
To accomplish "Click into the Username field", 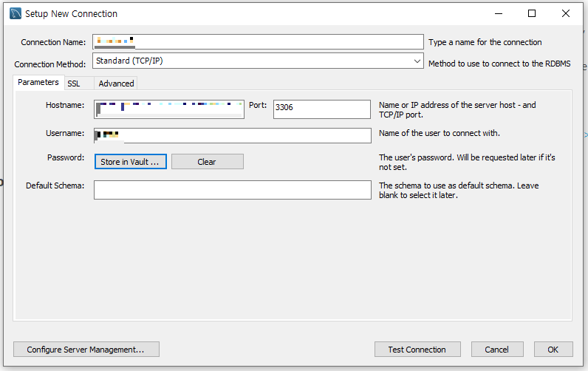I will pyautogui.click(x=233, y=135).
